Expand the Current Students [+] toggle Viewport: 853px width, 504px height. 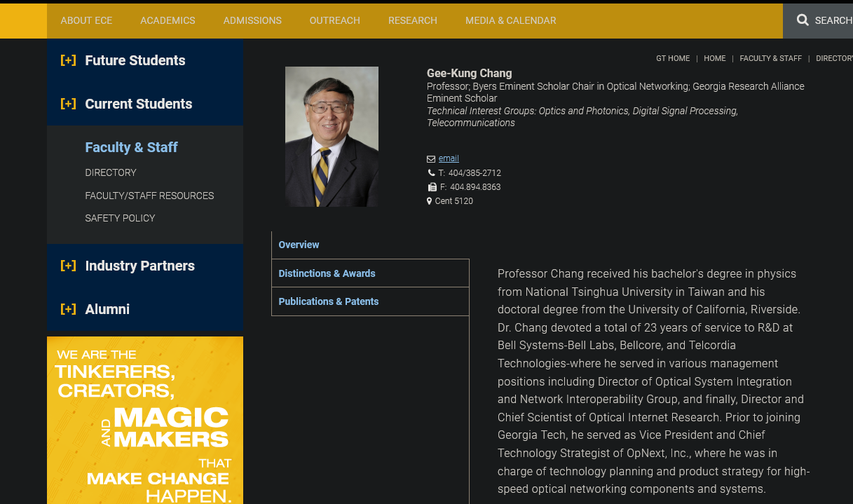click(68, 104)
